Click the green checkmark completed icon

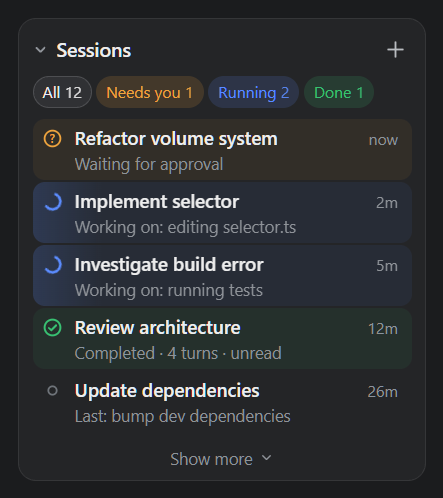coord(53,328)
